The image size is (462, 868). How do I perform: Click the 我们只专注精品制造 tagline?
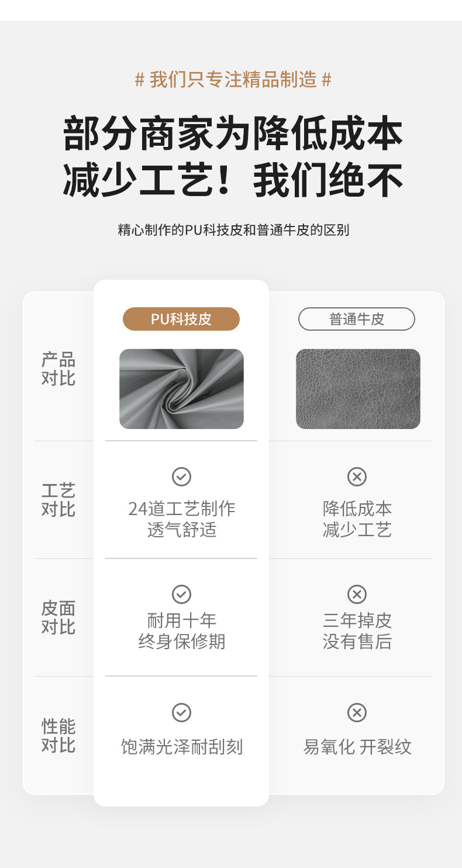click(x=233, y=79)
